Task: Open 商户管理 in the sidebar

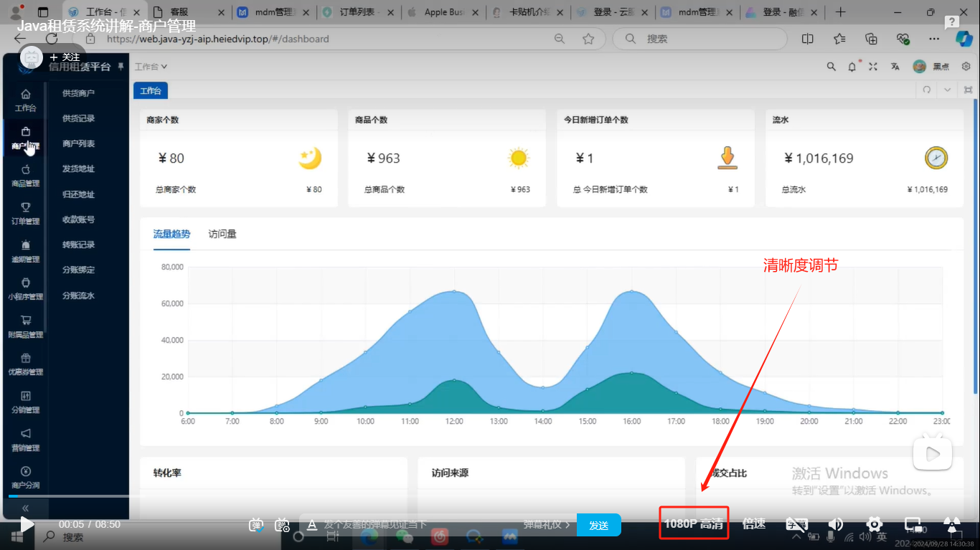Action: tap(25, 138)
